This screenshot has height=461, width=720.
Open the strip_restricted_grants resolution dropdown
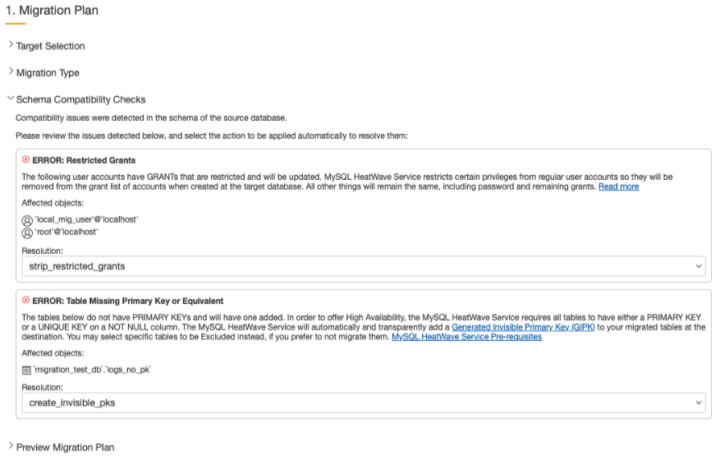click(362, 267)
